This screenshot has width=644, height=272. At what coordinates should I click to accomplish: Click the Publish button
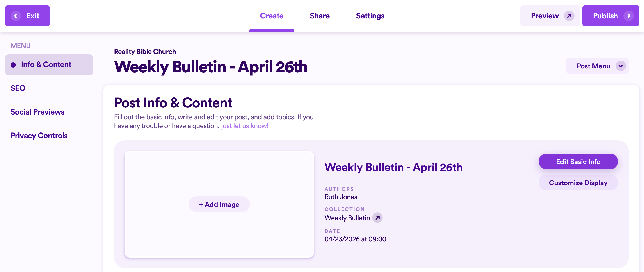coord(610,16)
